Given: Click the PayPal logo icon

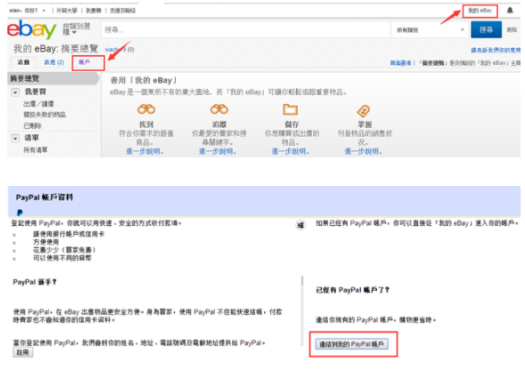Looking at the screenshot, I should click(x=20, y=212).
